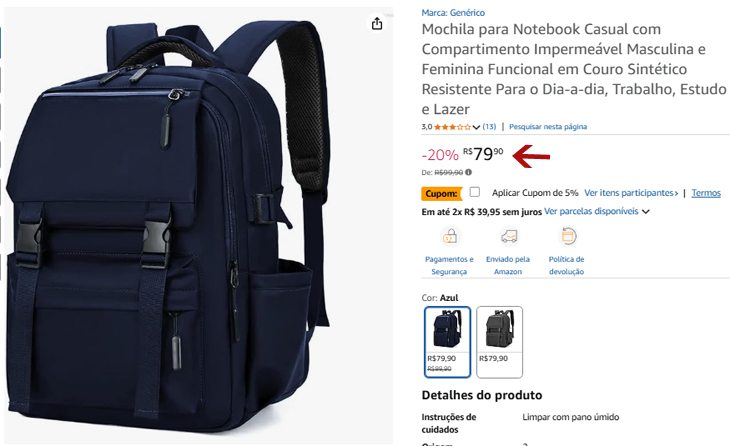The height and width of the screenshot is (446, 730).
Task: Click the Política de devolução text link
Action: pos(566,265)
